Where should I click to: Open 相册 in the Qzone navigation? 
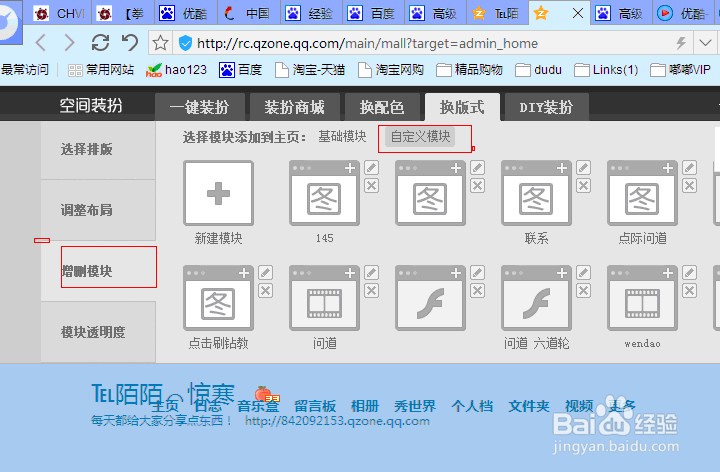pyautogui.click(x=365, y=406)
